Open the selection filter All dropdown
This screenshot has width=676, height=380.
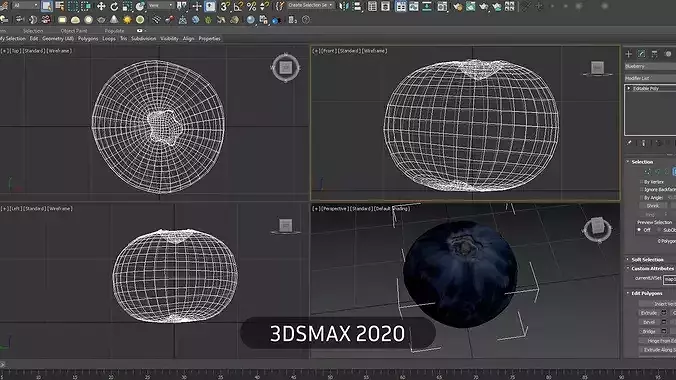(26, 5)
